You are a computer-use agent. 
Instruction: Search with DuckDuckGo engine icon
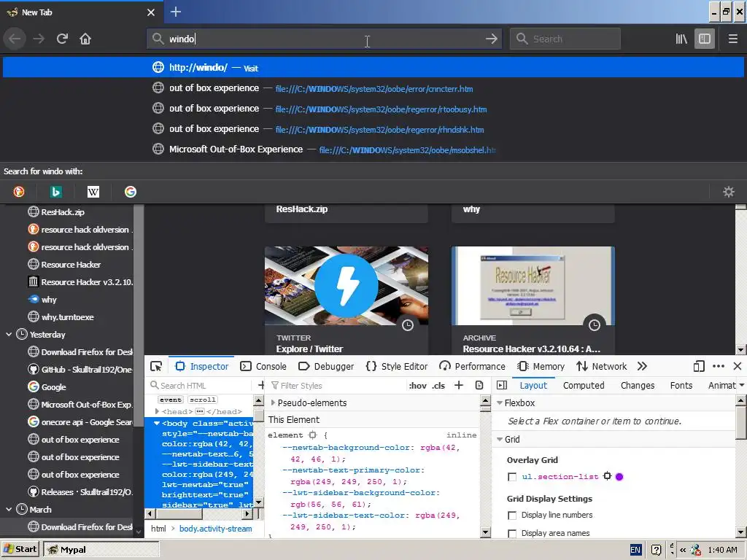coord(19,192)
